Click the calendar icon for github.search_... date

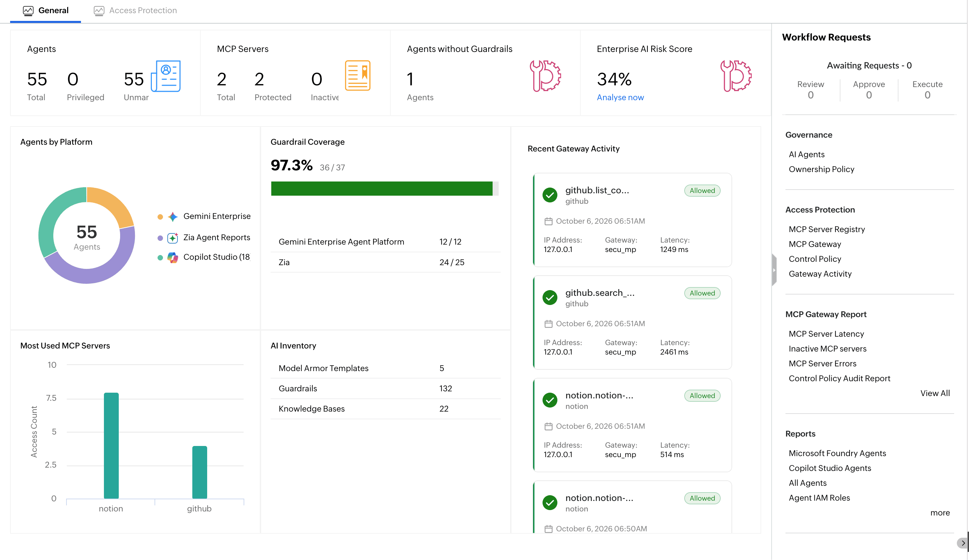click(x=548, y=324)
